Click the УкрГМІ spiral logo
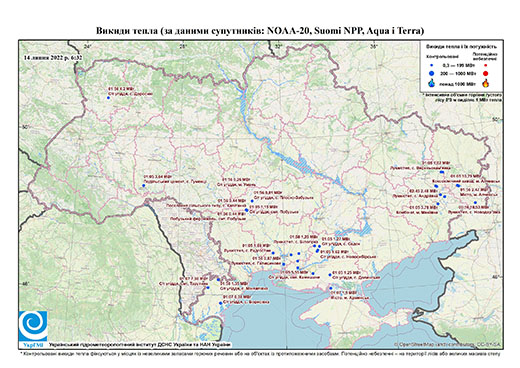520x368 pixels. pyautogui.click(x=33, y=326)
